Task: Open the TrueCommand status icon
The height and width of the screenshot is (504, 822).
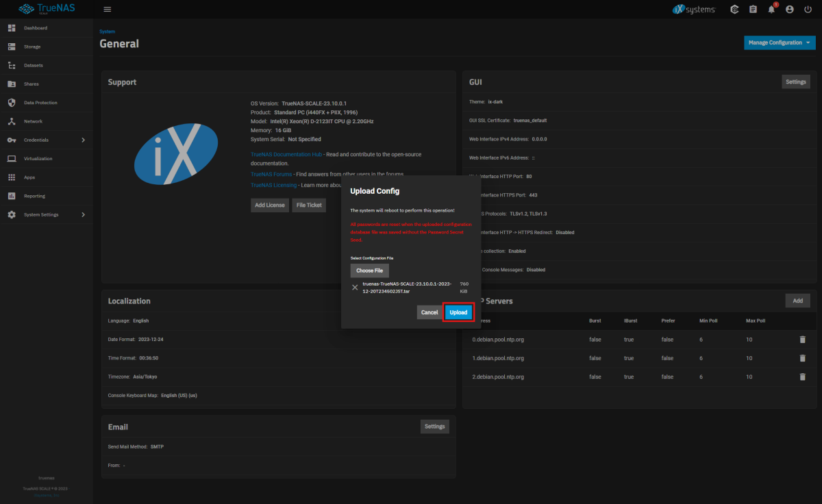Action: (735, 10)
